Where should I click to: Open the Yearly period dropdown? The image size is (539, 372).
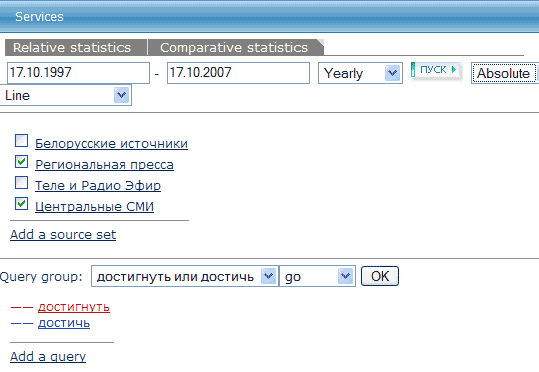coord(360,73)
